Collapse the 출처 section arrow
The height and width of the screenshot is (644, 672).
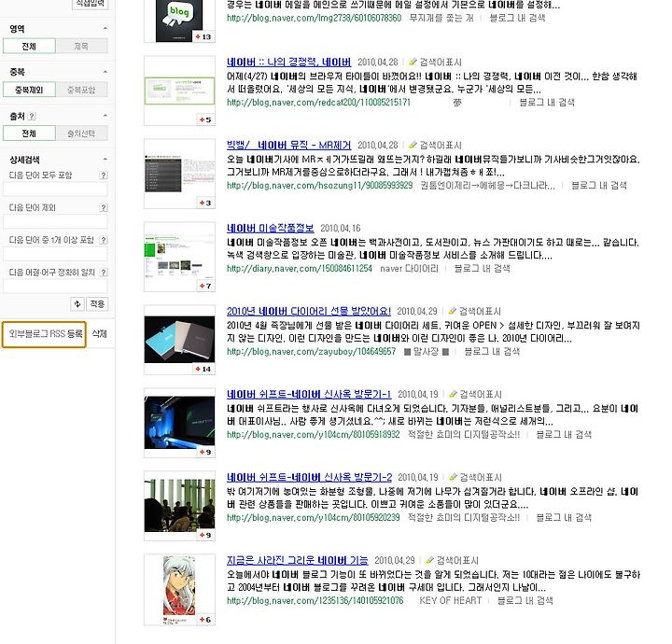pos(105,116)
